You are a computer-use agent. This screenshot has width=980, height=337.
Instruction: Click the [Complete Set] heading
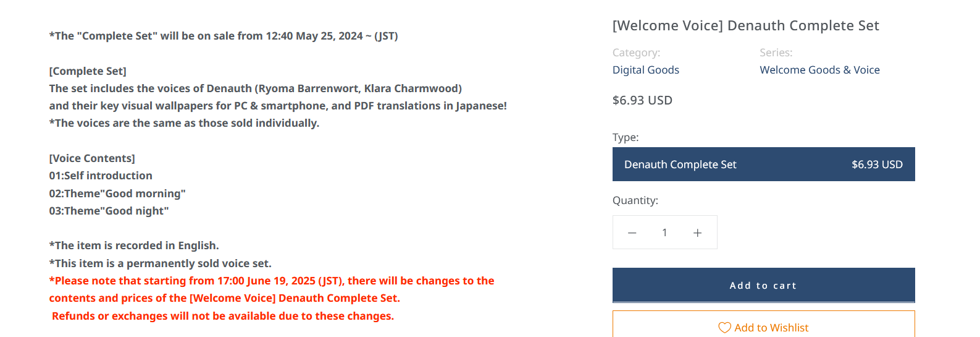coord(88,71)
